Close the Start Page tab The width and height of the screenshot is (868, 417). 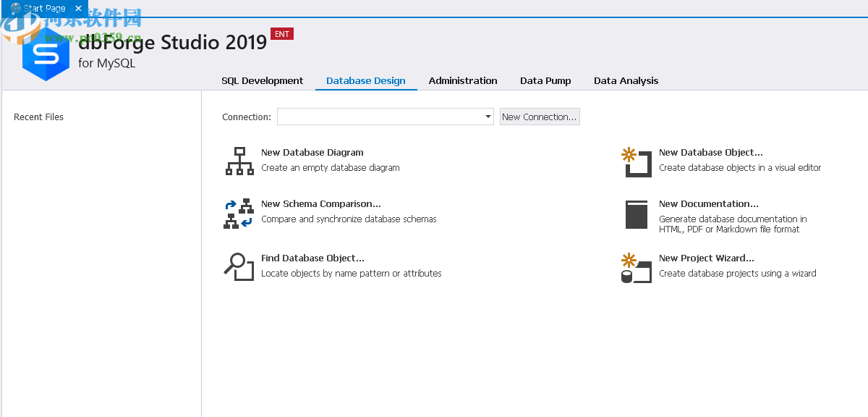coord(78,9)
